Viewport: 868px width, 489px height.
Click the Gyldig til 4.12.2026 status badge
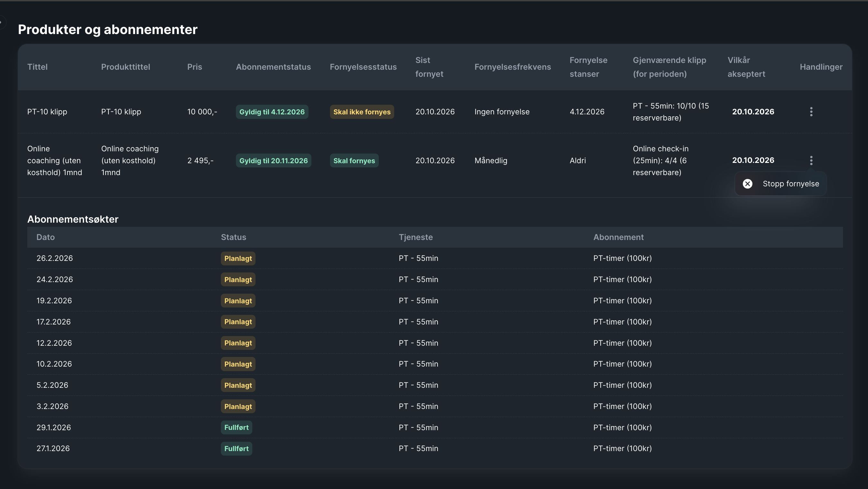tap(272, 112)
